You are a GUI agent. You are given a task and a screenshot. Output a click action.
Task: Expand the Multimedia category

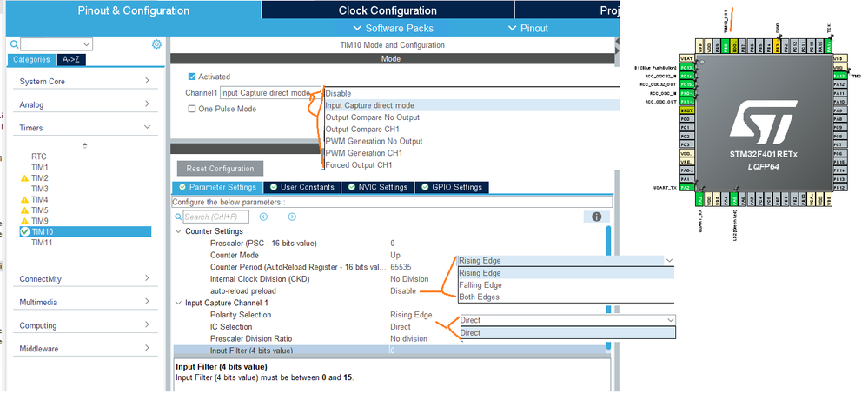pos(147,302)
